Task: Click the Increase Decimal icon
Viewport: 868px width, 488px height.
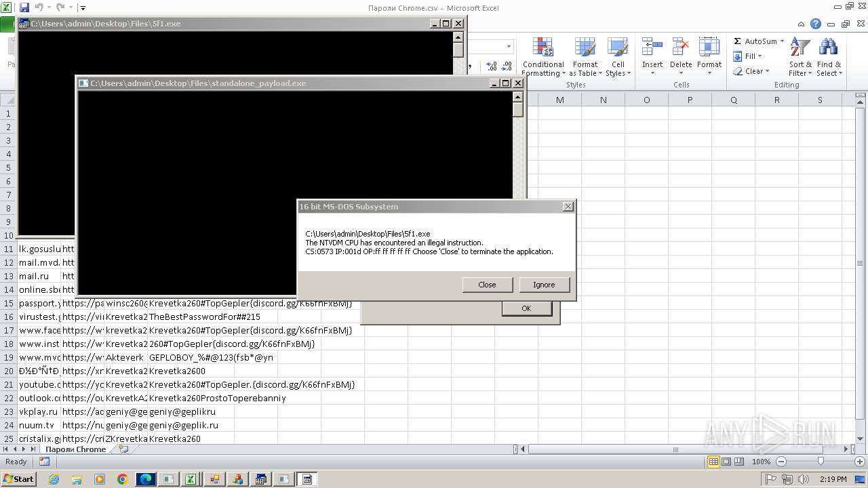Action: [492, 66]
